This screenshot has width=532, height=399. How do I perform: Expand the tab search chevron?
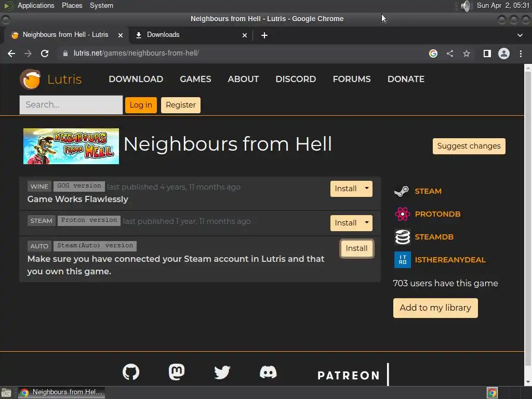pos(520,35)
